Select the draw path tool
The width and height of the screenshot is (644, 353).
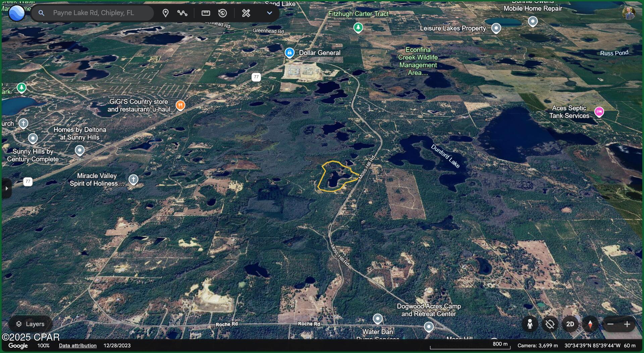182,13
